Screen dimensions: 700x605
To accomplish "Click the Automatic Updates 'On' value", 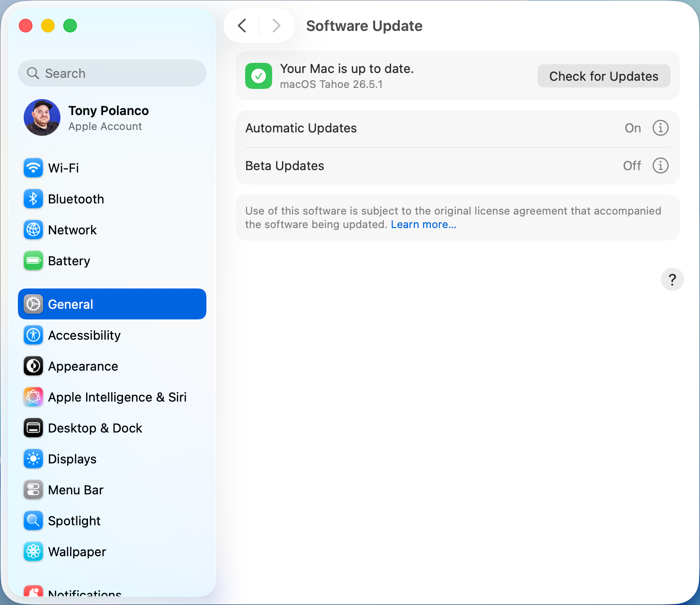I will (633, 128).
